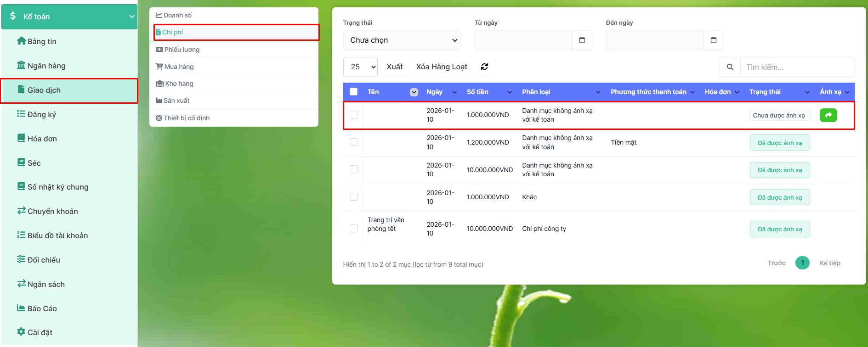Open Ngân hàng in the sidebar

(x=46, y=66)
